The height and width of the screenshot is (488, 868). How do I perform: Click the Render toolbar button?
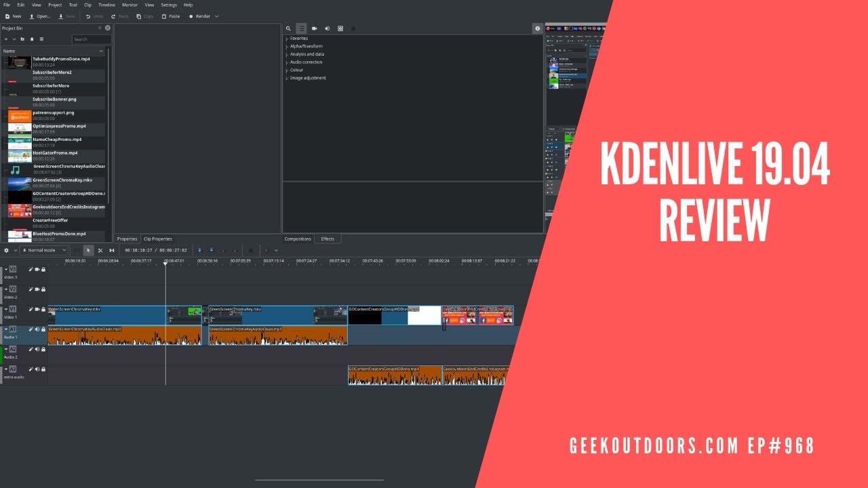199,16
